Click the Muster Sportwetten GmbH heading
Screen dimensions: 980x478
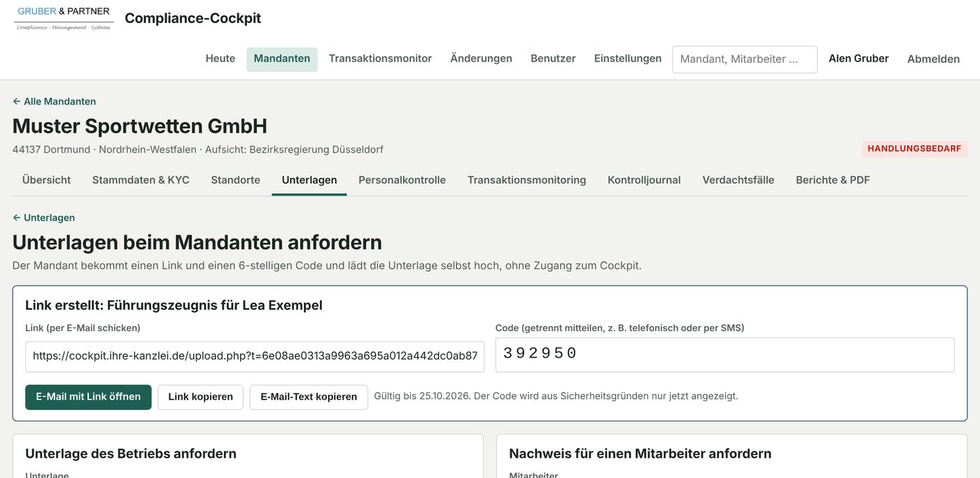(x=140, y=126)
